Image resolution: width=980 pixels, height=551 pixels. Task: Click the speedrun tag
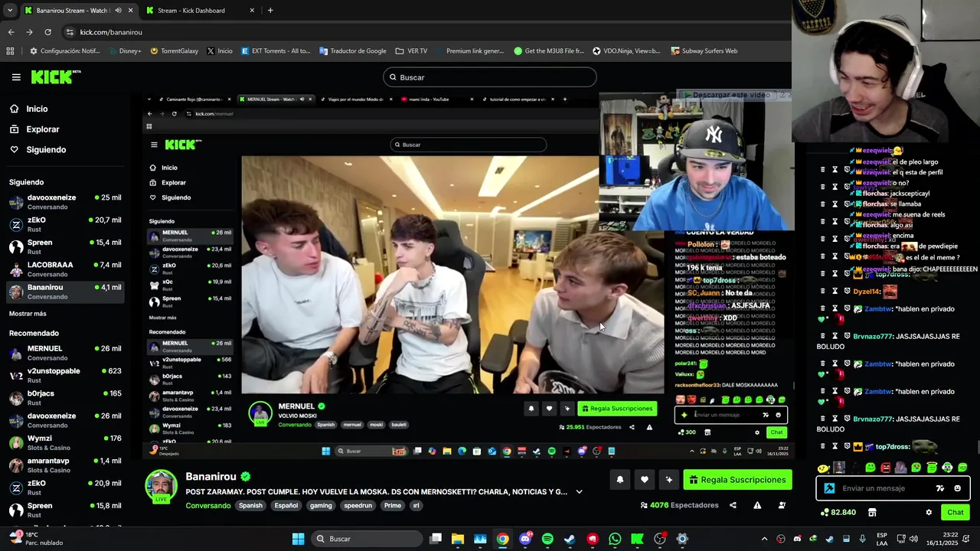[x=358, y=506]
